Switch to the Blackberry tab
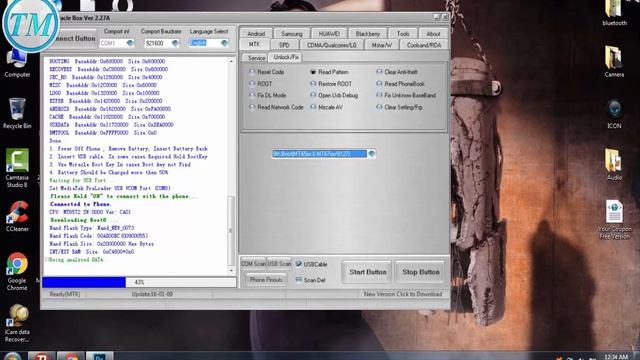Screen dimensions: 640x360 point(367,33)
